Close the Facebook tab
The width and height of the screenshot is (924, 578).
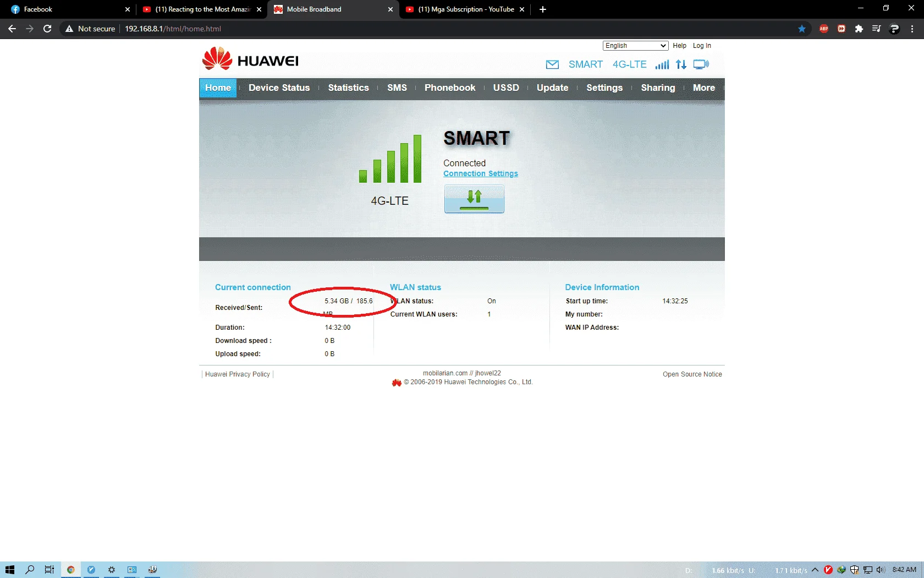pos(128,9)
